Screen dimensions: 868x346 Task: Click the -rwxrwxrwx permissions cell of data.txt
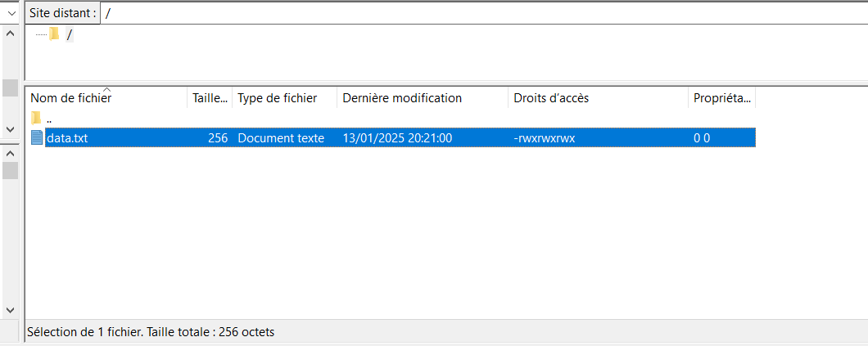tap(544, 138)
